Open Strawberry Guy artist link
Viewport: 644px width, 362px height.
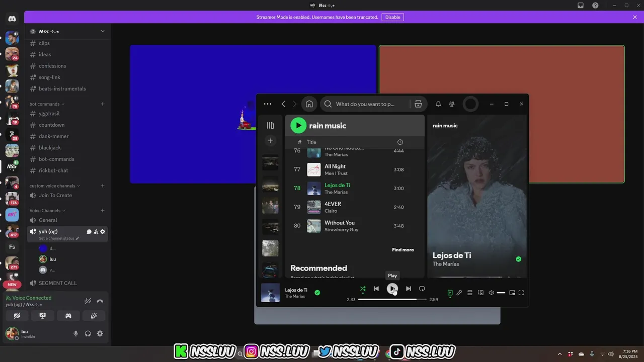point(341,230)
